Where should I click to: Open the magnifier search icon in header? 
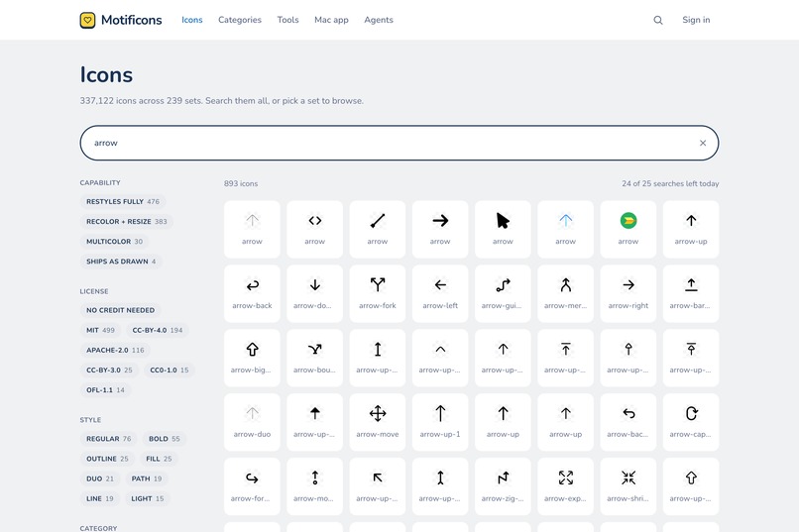(658, 20)
